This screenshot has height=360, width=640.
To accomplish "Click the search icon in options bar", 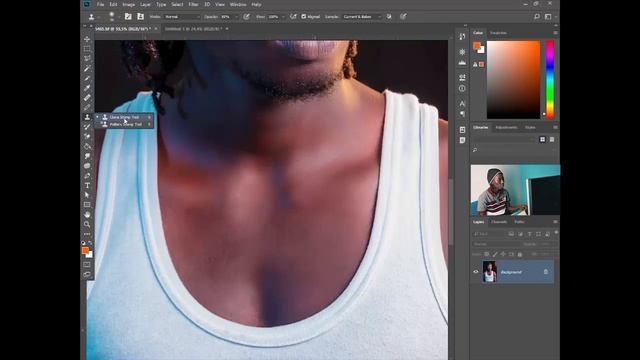I will [537, 17].
